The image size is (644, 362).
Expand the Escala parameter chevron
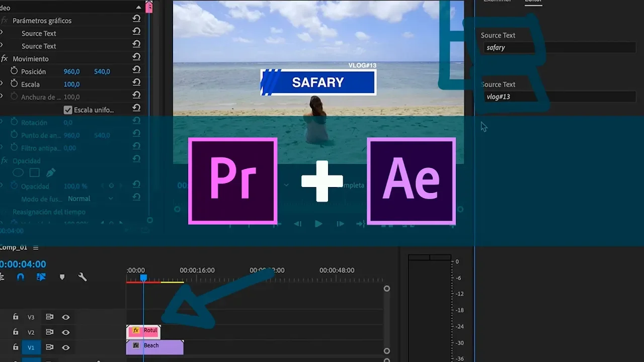tap(2, 84)
